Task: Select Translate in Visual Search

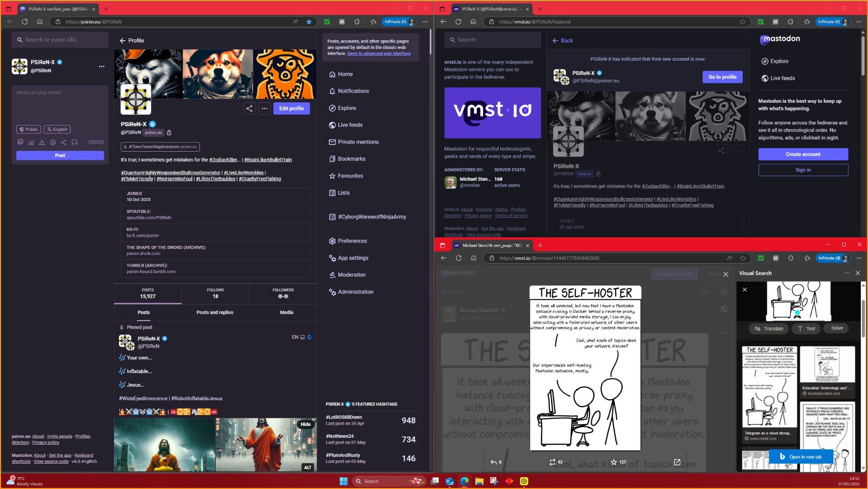Action: coord(768,329)
